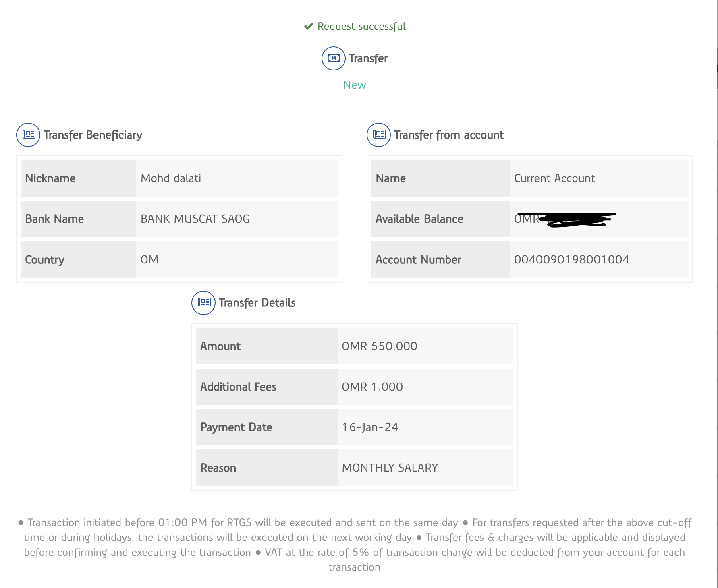Screen dimensions: 718x588
Task: Click the OMR 1.000 additional fees value
Action: pos(372,387)
